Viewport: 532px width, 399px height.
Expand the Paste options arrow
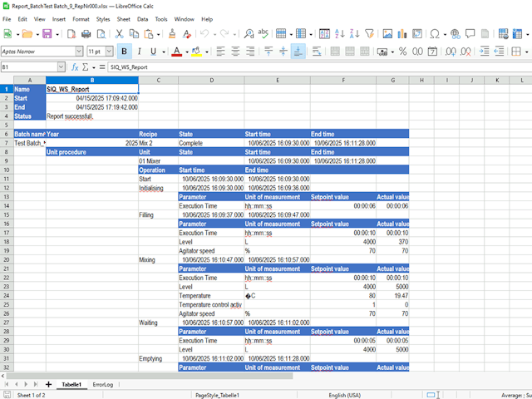click(159, 34)
